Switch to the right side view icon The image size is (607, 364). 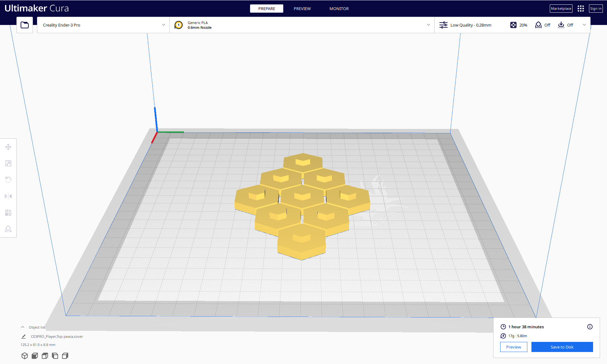click(65, 356)
